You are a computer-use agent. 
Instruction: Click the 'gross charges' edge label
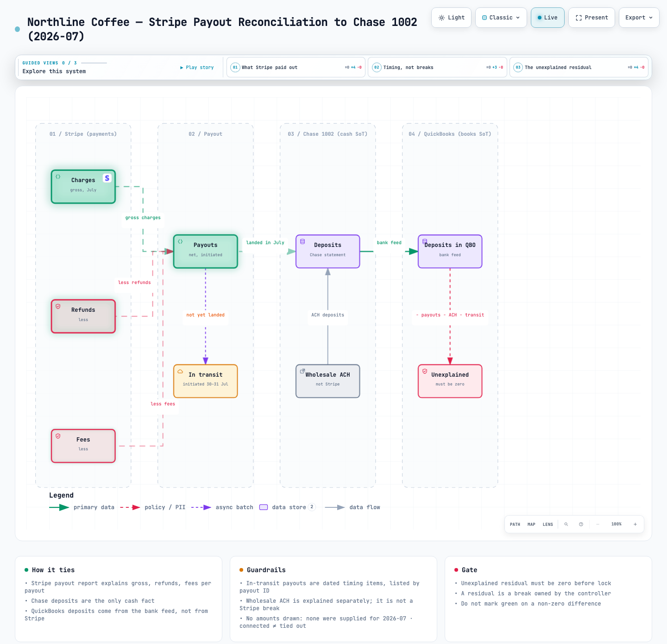tap(143, 218)
